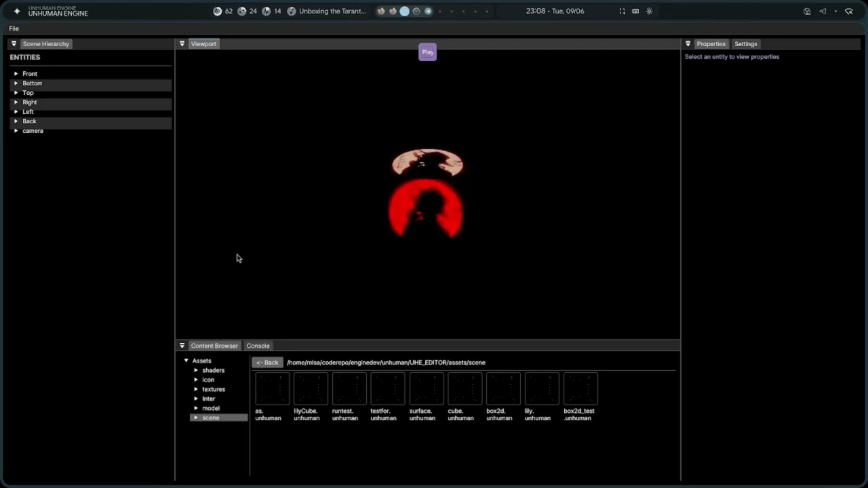
Task: Open the Console tab
Action: 258,346
